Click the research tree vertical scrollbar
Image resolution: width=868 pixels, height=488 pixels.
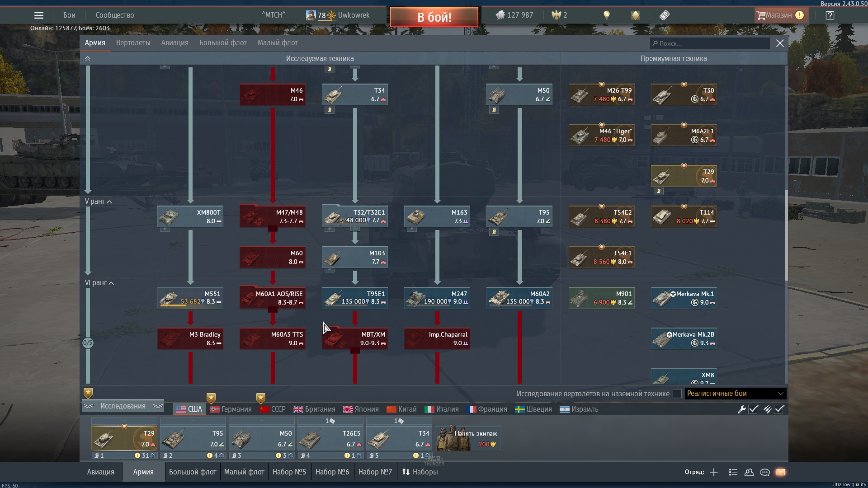tap(786, 235)
